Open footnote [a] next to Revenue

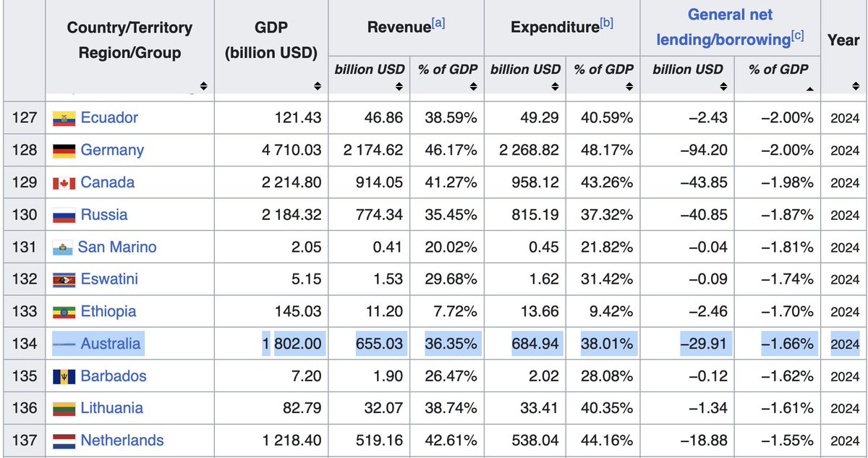point(438,22)
